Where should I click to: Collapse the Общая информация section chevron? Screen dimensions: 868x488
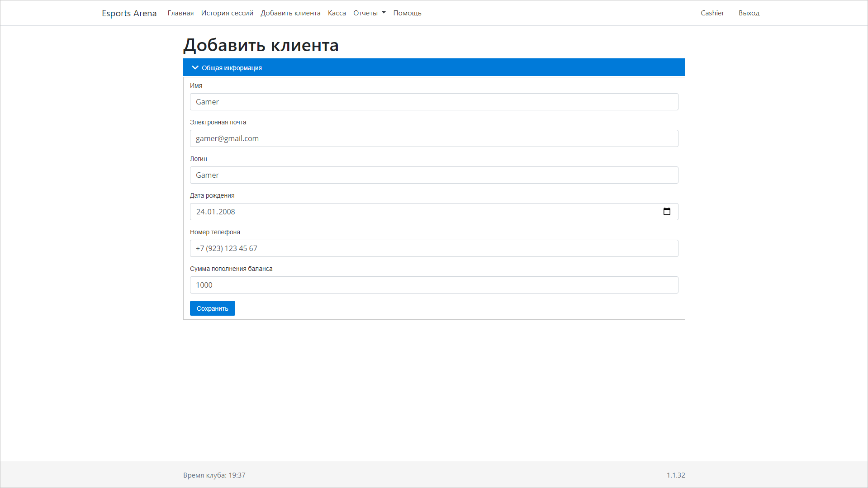[x=195, y=67]
